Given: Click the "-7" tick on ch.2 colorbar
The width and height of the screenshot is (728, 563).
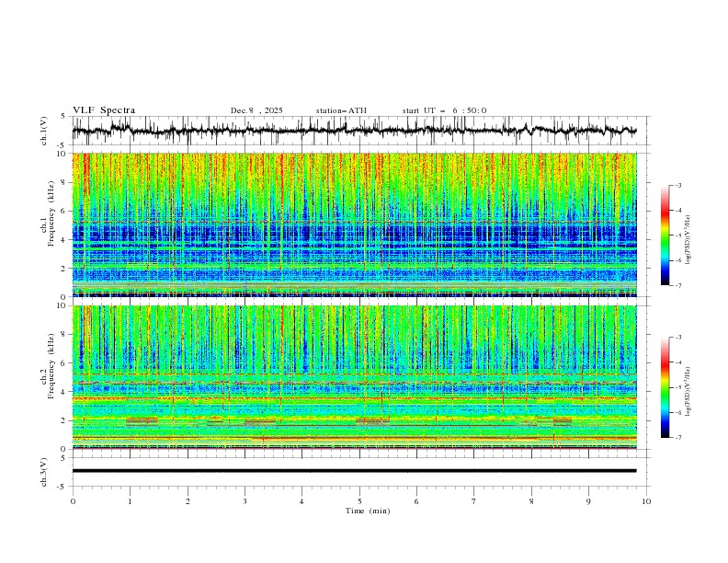Looking at the screenshot, I should (x=677, y=438).
